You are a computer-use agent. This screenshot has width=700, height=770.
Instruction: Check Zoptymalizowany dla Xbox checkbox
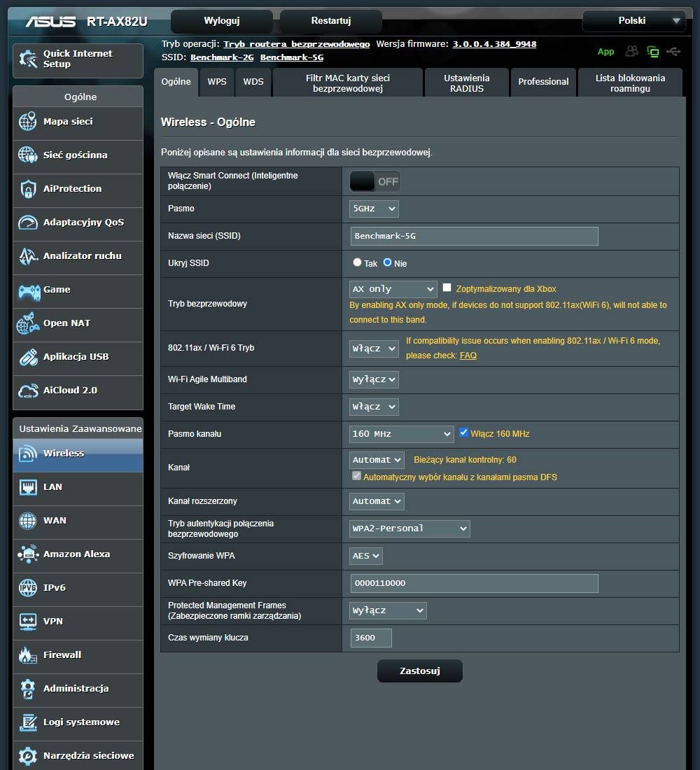click(447, 288)
